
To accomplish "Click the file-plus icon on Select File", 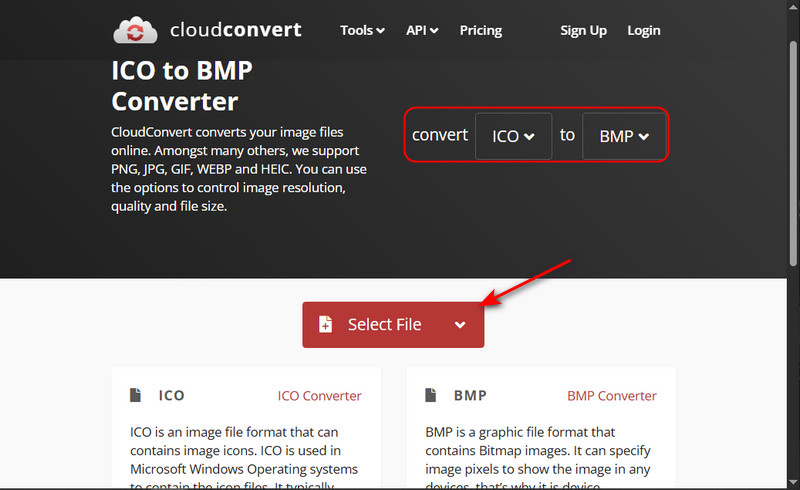I will click(326, 324).
